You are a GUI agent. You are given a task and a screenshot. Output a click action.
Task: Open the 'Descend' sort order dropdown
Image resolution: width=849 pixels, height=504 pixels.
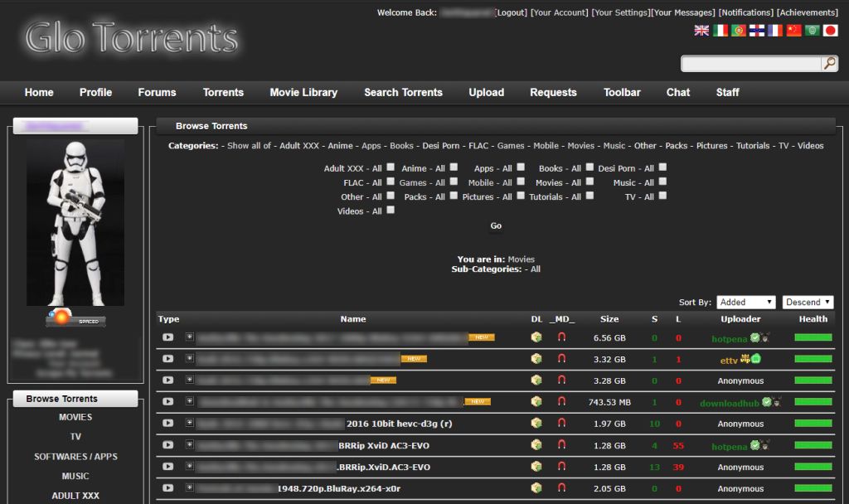pyautogui.click(x=808, y=303)
